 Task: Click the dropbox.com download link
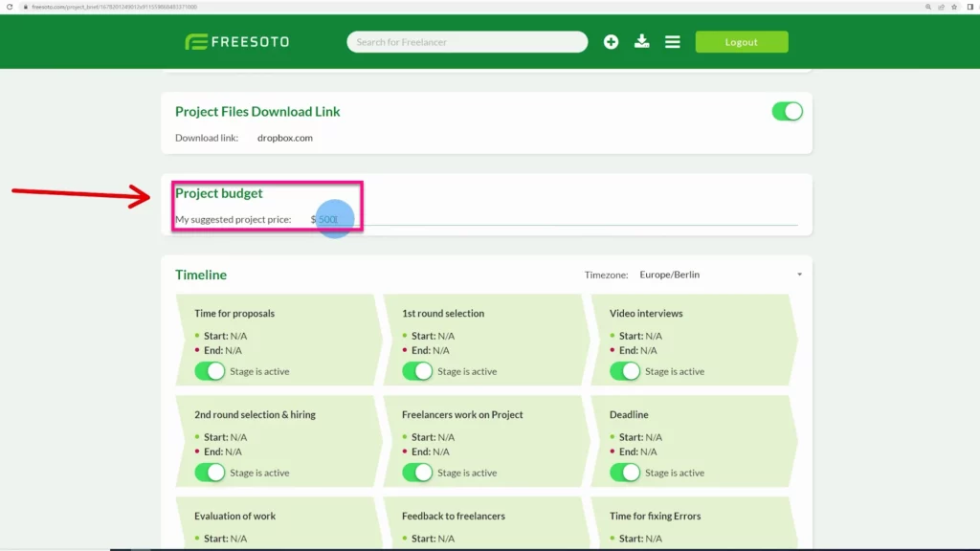click(285, 138)
